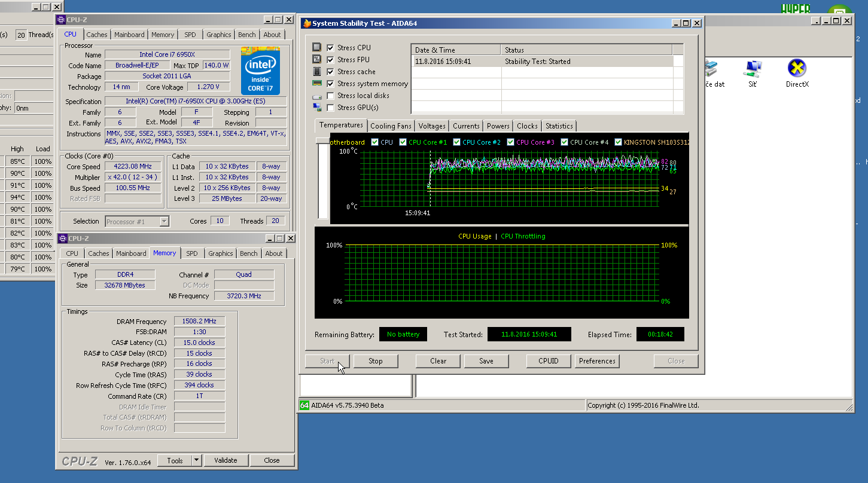This screenshot has width=868, height=483.
Task: Click the CPU chip icon beside Stress CPU
Action: (x=317, y=47)
